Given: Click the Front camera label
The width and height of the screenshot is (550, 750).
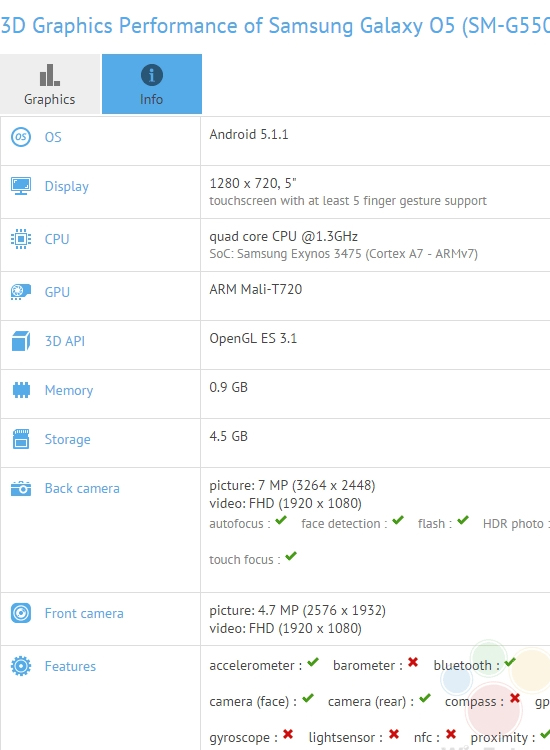Looking at the screenshot, I should click(84, 613).
